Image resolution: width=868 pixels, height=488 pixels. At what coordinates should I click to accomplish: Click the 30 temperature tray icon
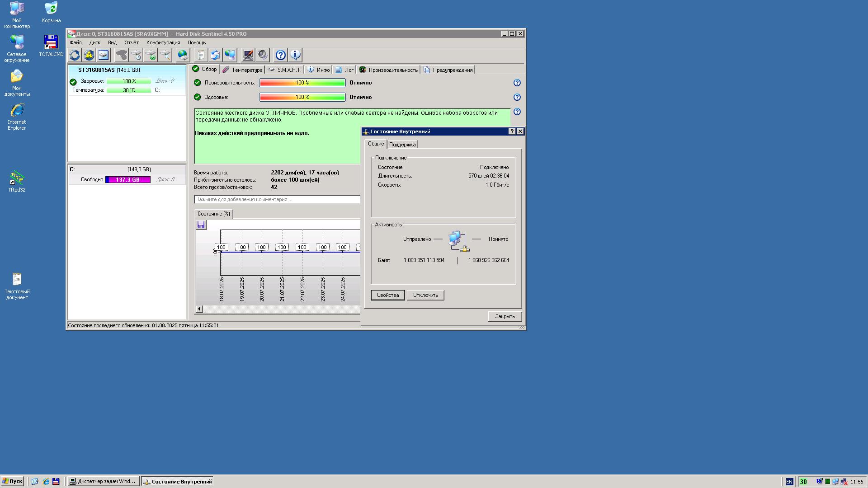coord(803,482)
